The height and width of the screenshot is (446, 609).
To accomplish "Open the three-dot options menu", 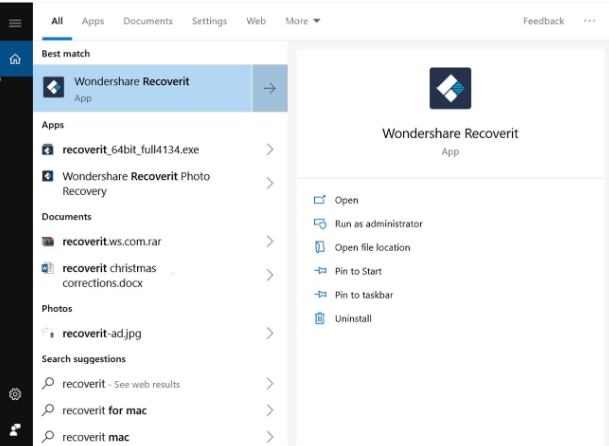I will pyautogui.click(x=589, y=21).
